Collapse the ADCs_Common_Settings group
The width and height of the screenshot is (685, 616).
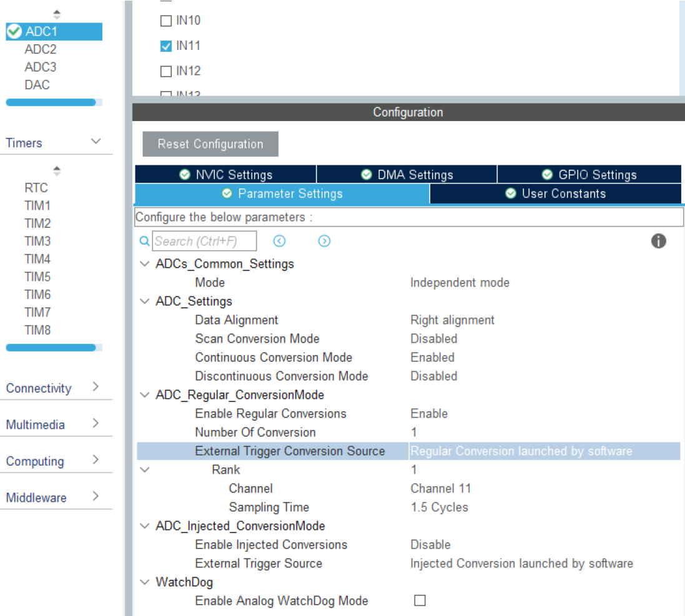tap(145, 264)
